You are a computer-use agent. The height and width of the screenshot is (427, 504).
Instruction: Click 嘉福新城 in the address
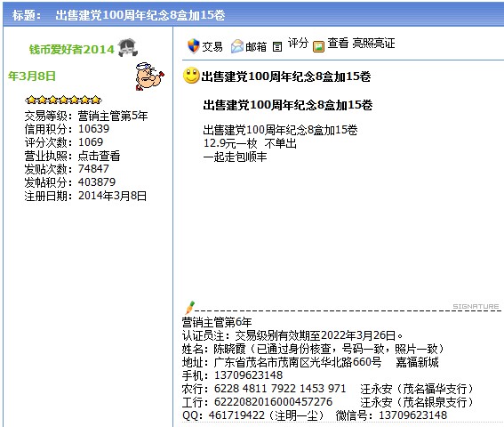click(417, 362)
